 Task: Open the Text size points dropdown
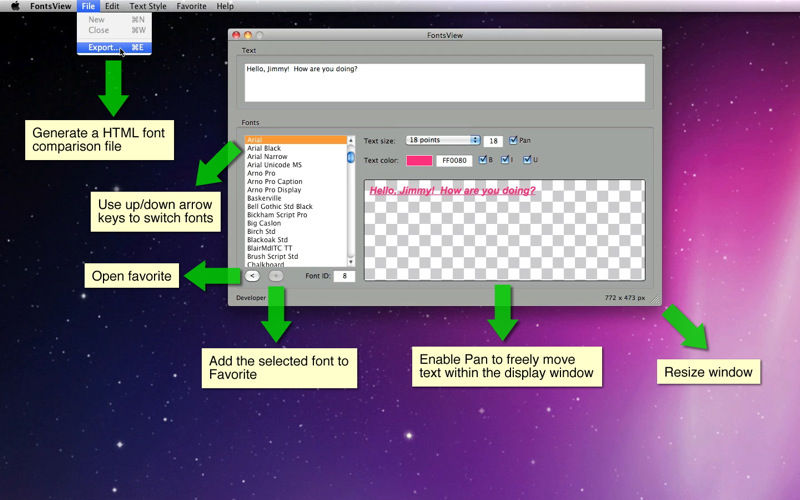[x=443, y=140]
